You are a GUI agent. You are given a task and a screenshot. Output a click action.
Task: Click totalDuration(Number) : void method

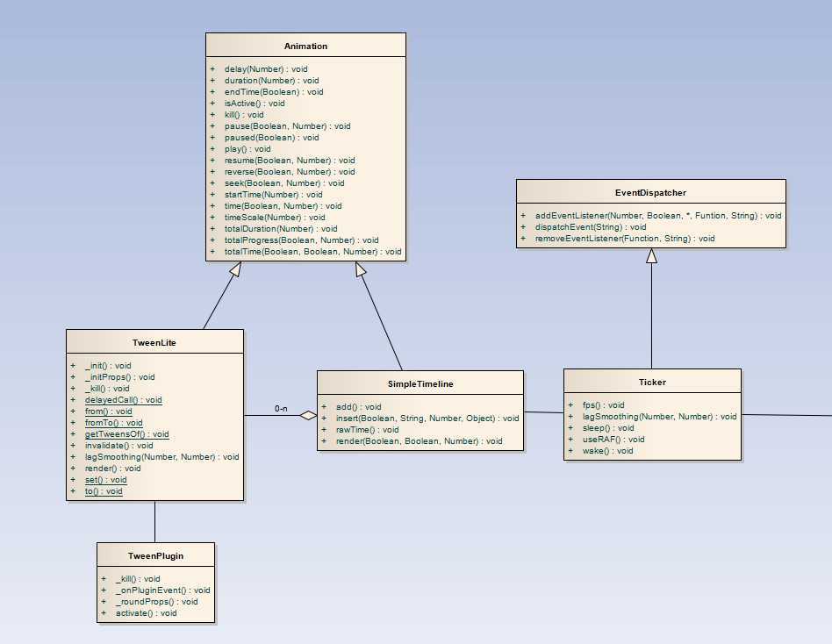(x=281, y=229)
